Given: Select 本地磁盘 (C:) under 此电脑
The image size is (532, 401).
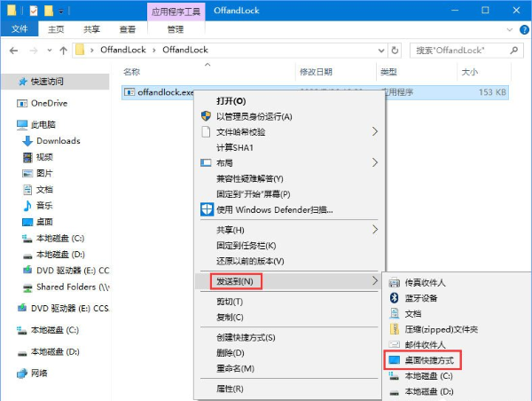Looking at the screenshot, I should pyautogui.click(x=60, y=239).
